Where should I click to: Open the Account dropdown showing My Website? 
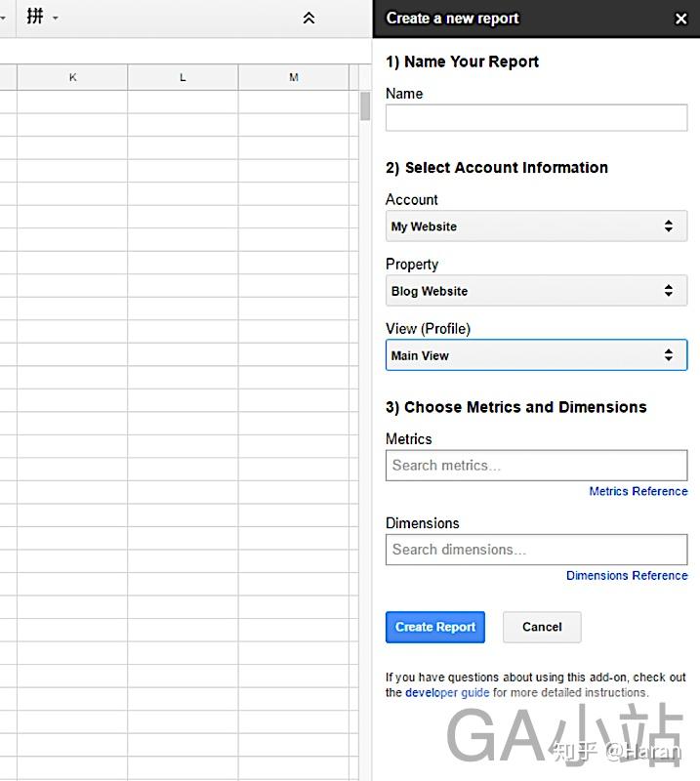(536, 226)
